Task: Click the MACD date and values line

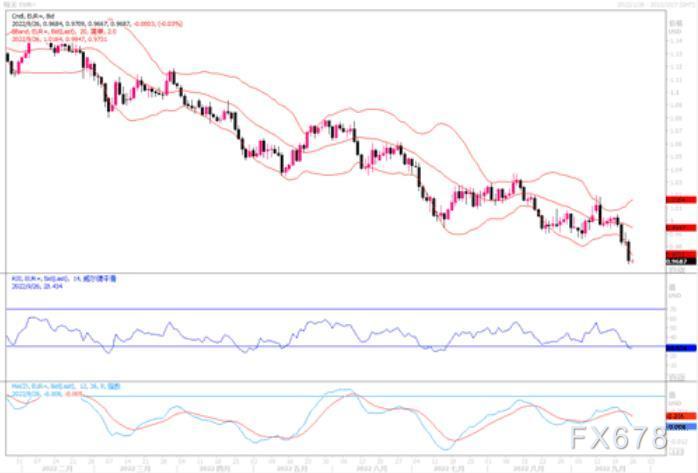Action: pos(46,394)
